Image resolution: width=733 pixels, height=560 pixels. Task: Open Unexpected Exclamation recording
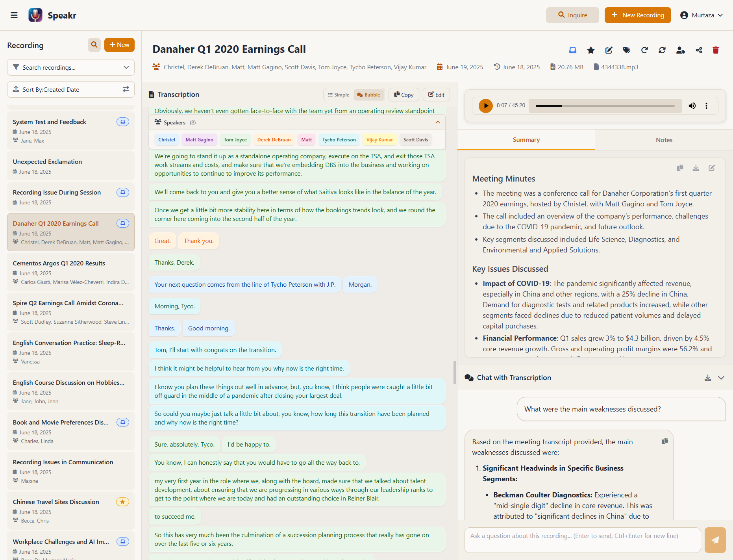(x=71, y=166)
